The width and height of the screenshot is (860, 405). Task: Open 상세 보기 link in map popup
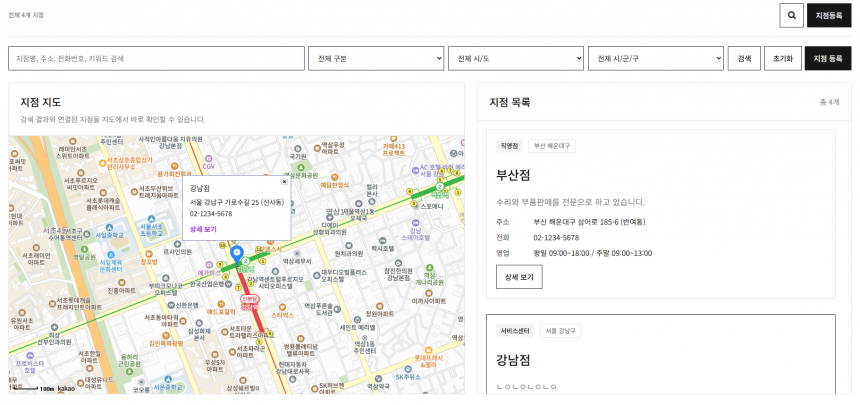(x=203, y=229)
